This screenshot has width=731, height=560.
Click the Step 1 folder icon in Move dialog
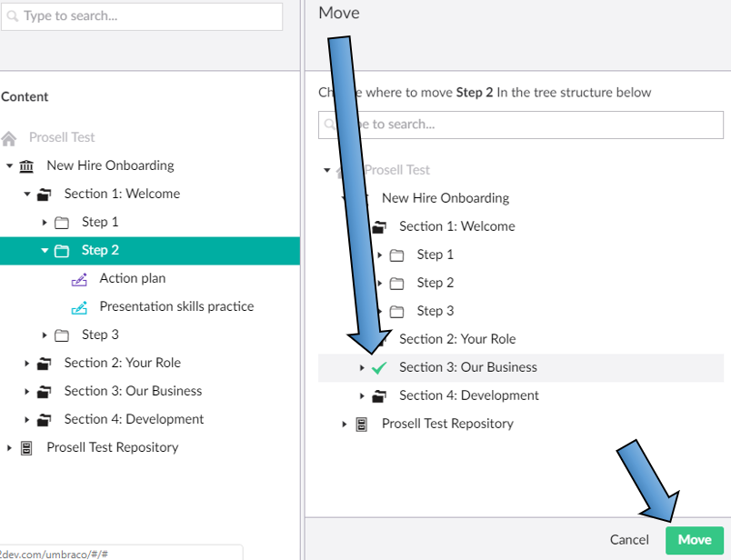pos(396,255)
